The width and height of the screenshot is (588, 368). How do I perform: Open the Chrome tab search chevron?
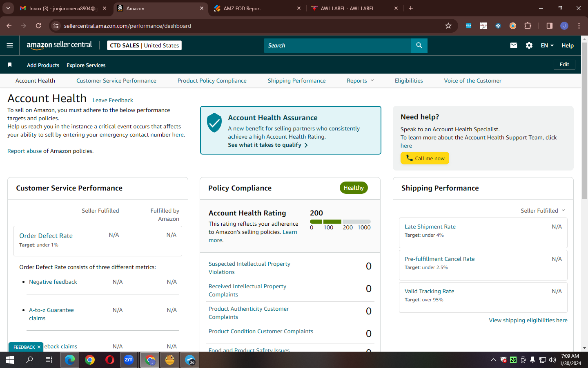[x=8, y=8]
